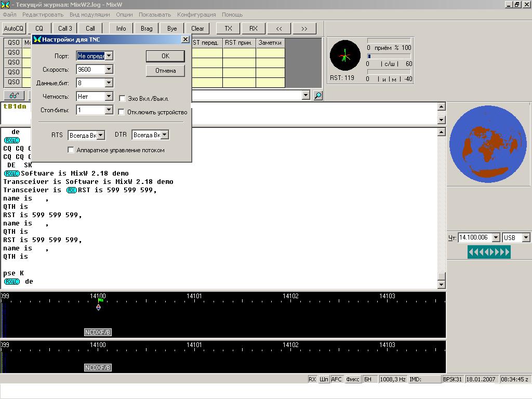532x399 pixels.
Task: Check the Отключить устройство option
Action: pos(122,112)
